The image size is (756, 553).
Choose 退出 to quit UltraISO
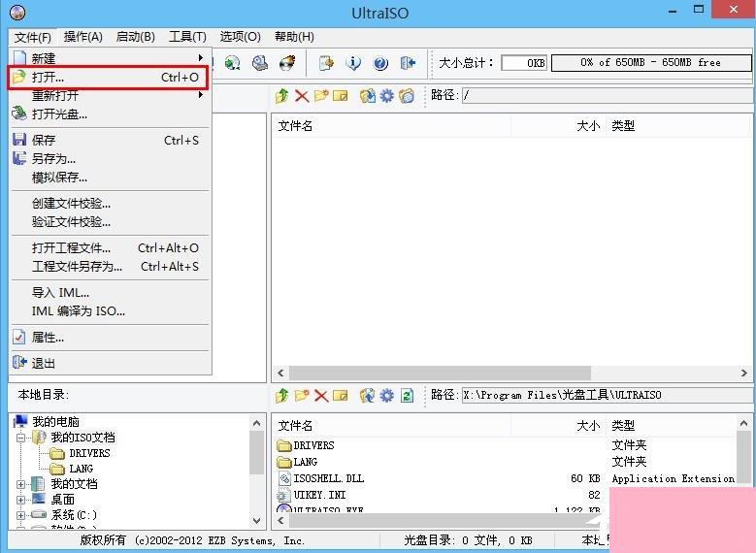tap(110, 363)
